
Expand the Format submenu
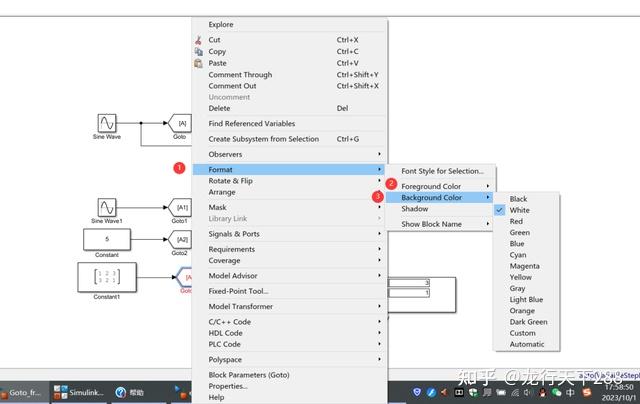[289, 169]
